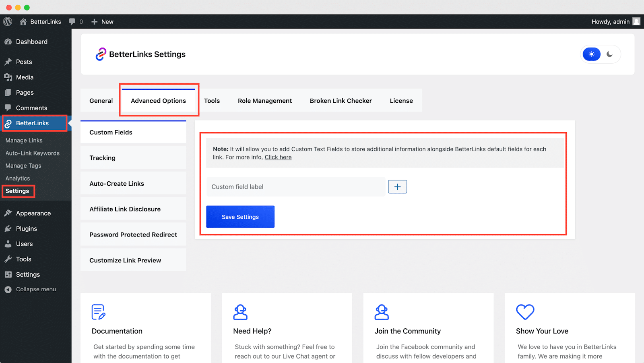The image size is (644, 363).
Task: Switch to dark mode with the moon toggle
Action: click(609, 54)
